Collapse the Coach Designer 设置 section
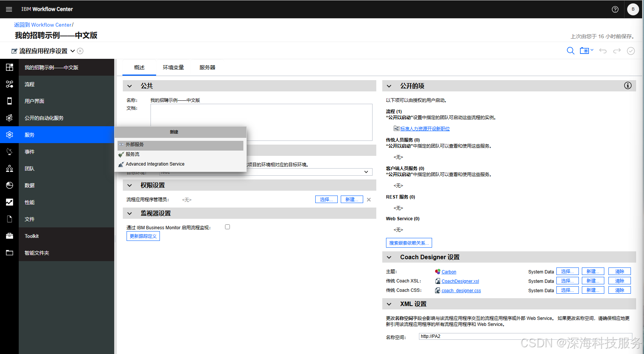 pyautogui.click(x=389, y=257)
